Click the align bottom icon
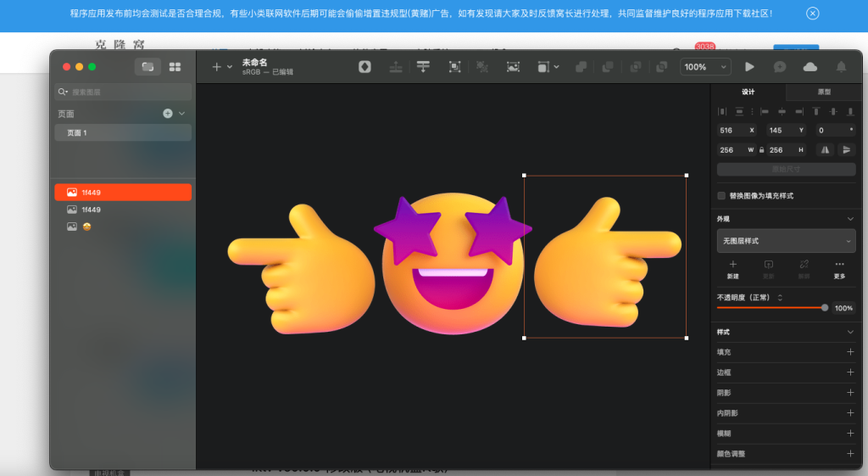868x476 pixels. (x=850, y=111)
